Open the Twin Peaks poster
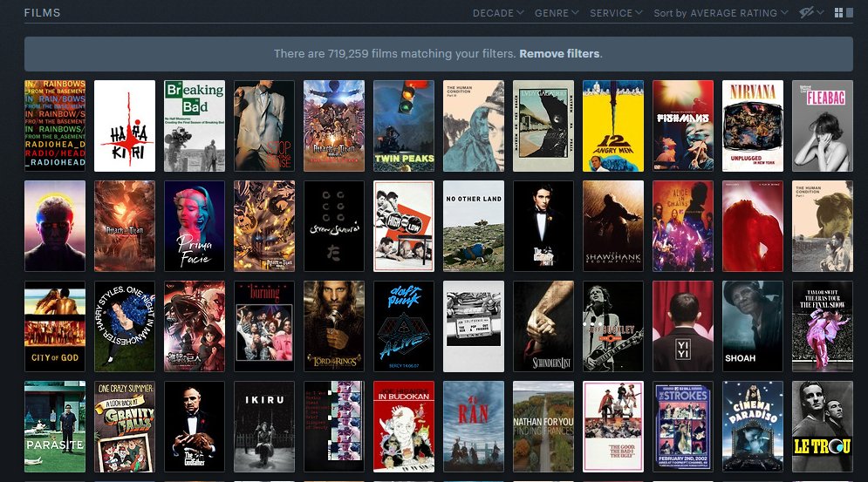The width and height of the screenshot is (868, 482). (404, 126)
